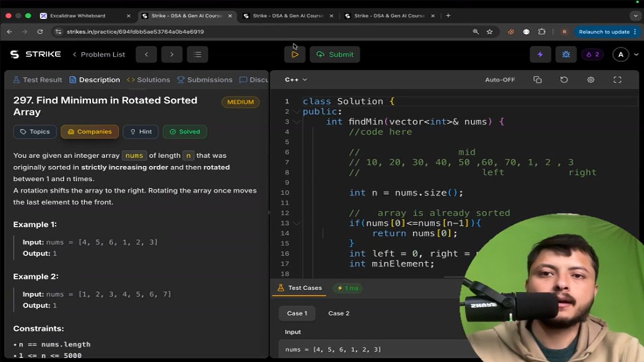Screen dimensions: 644x362
Task: Click the MEDIUM difficulty badge
Action: (240, 102)
